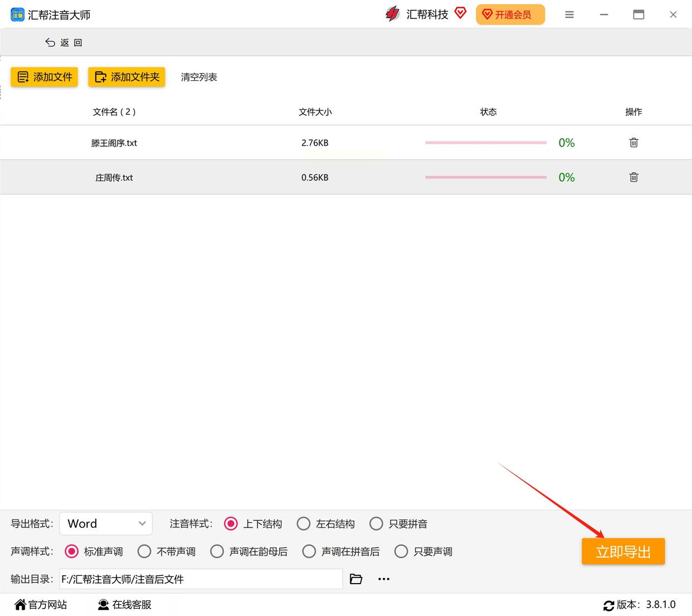692x616 pixels.
Task: Delete 滕王阁序.txt with its trash icon
Action: coord(633,143)
